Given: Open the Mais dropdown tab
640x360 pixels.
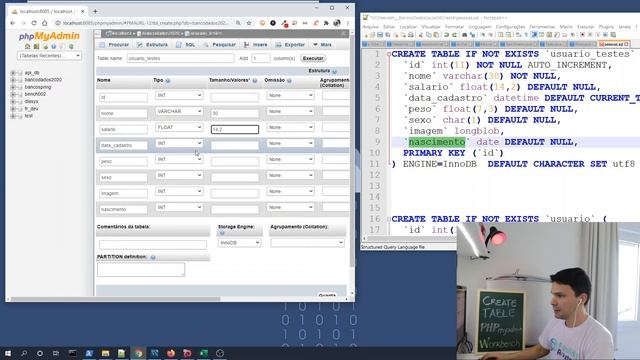Looking at the screenshot, I should tap(322, 44).
